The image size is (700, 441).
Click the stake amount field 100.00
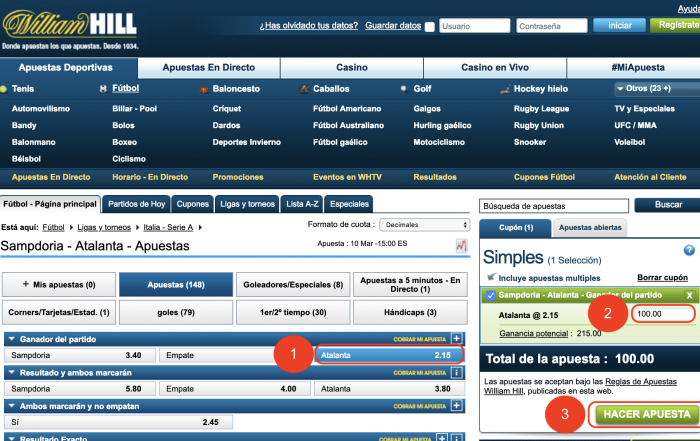point(663,314)
